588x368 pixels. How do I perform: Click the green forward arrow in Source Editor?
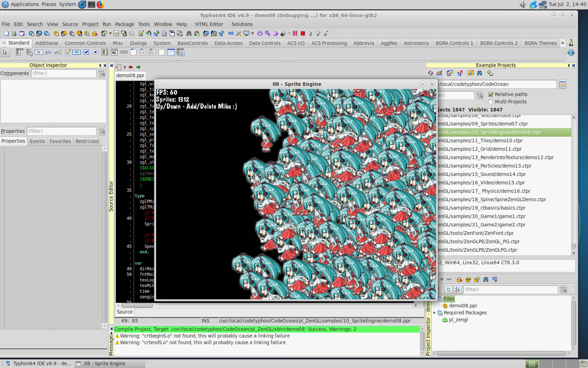pyautogui.click(x=139, y=67)
